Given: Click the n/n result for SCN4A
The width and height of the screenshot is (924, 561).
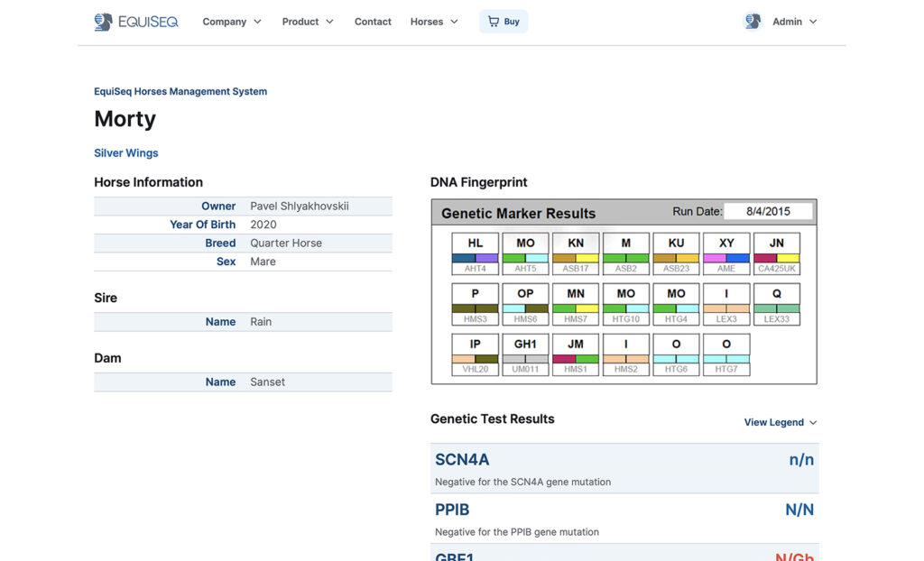Looking at the screenshot, I should pos(801,460).
